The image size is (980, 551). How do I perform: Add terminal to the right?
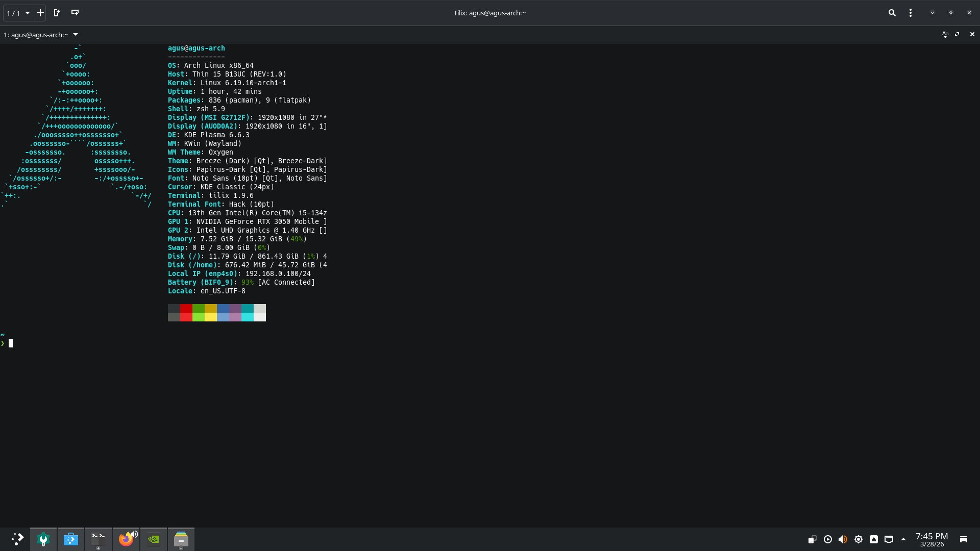[57, 13]
